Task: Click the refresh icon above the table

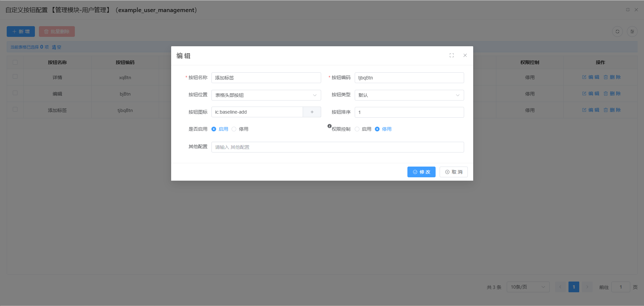Action: 617,31
